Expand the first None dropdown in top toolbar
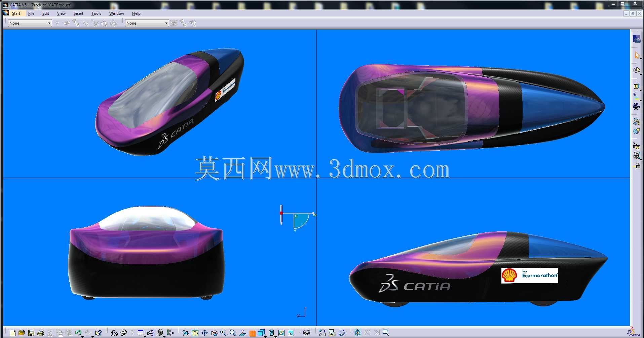Screen dimensions: 644x338 [49, 23]
